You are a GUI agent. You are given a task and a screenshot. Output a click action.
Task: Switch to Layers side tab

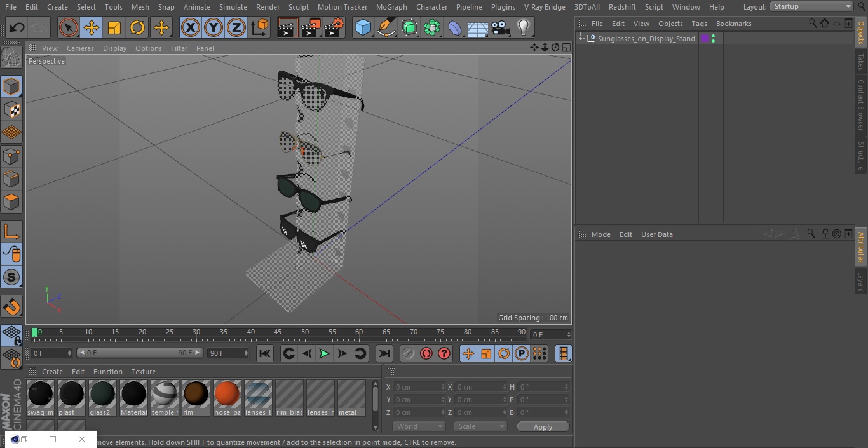point(861,282)
